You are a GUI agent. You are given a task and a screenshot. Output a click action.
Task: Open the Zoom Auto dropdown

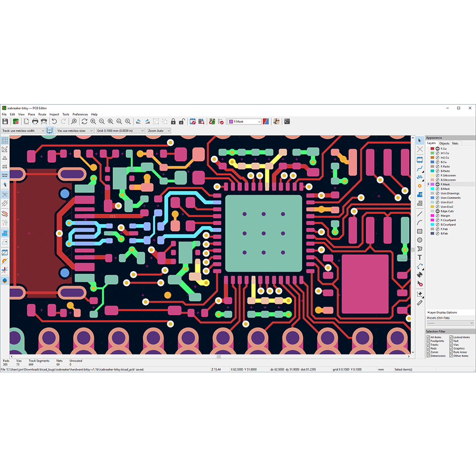pos(159,130)
